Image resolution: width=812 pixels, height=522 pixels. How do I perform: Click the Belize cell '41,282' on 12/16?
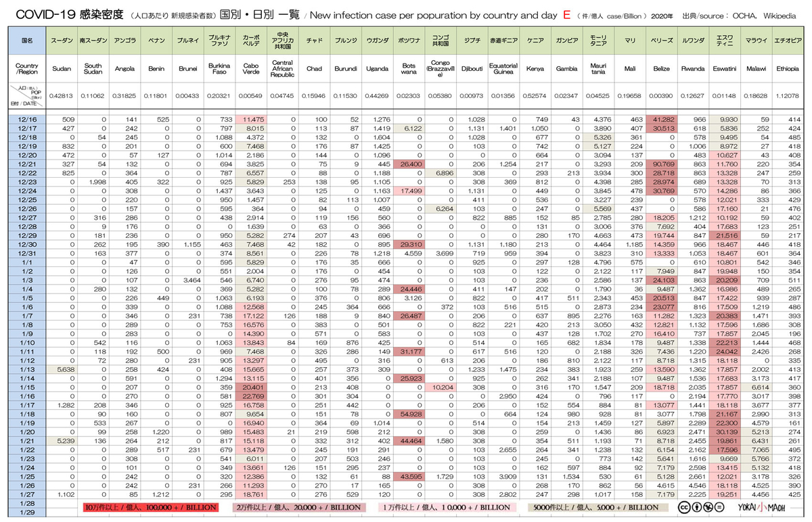pyautogui.click(x=661, y=120)
